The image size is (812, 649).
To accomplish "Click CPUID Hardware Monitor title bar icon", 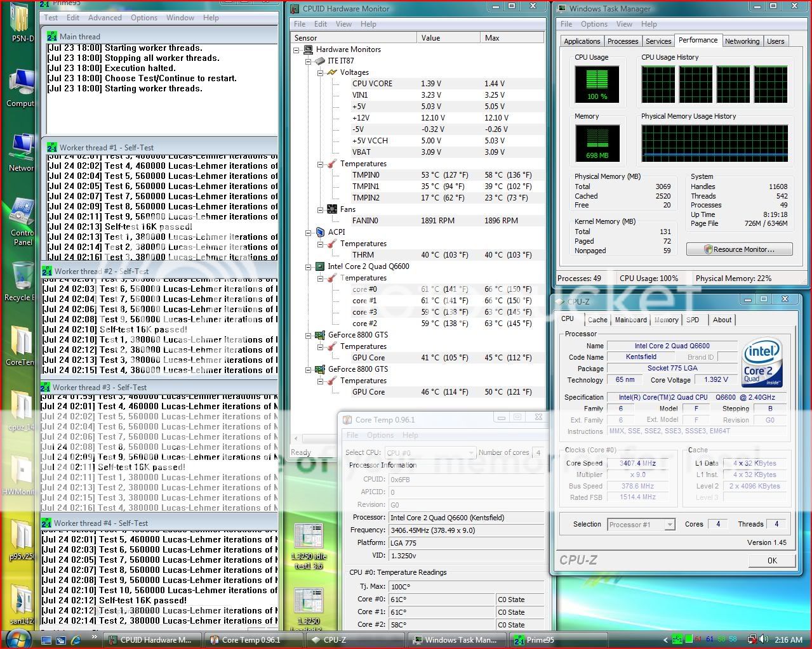I will [x=295, y=9].
